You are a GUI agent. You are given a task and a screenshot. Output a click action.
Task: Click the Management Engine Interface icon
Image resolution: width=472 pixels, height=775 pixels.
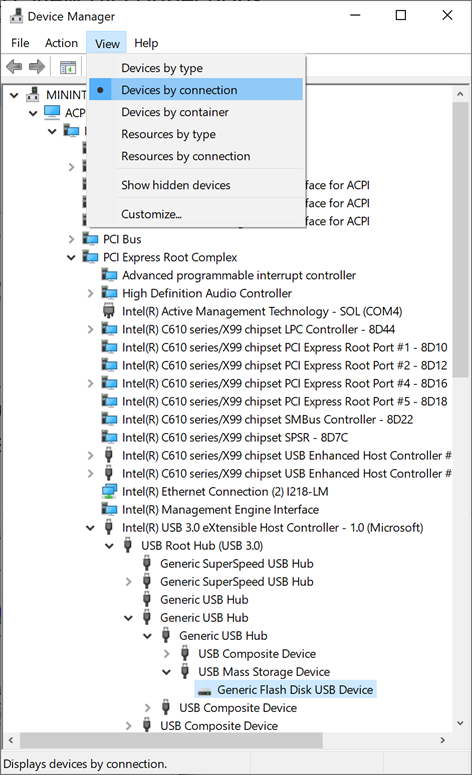coord(109,509)
